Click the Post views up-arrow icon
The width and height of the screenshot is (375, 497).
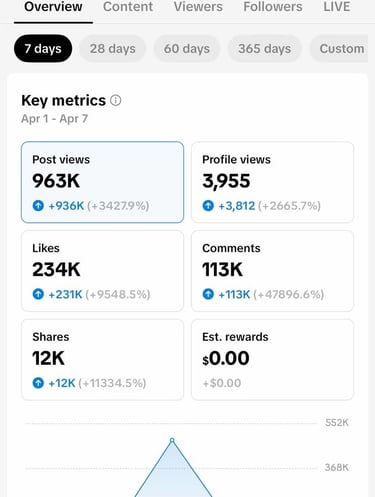tap(38, 205)
